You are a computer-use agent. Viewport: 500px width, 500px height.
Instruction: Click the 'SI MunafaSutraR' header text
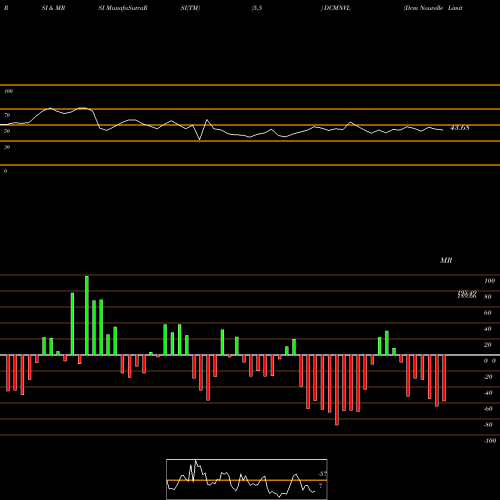click(123, 8)
